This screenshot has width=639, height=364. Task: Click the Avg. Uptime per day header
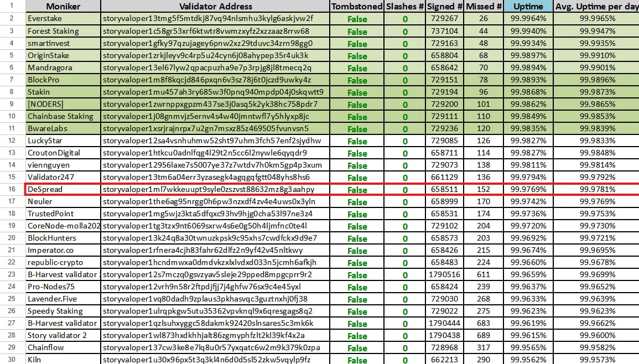pyautogui.click(x=596, y=6)
